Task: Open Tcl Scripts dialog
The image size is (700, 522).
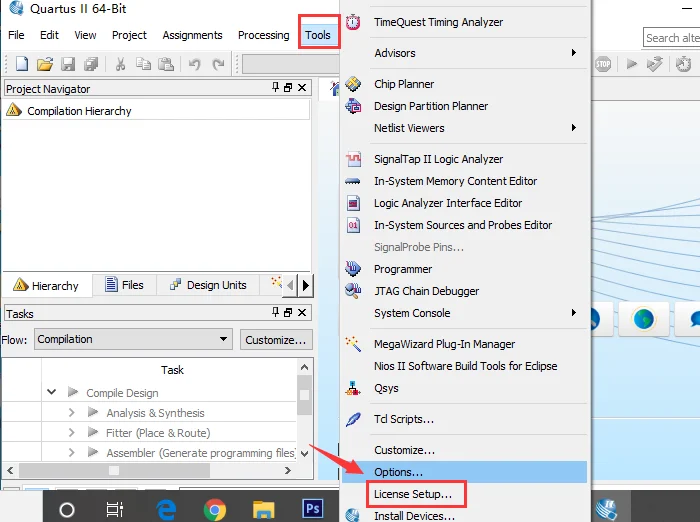Action: pos(465,419)
